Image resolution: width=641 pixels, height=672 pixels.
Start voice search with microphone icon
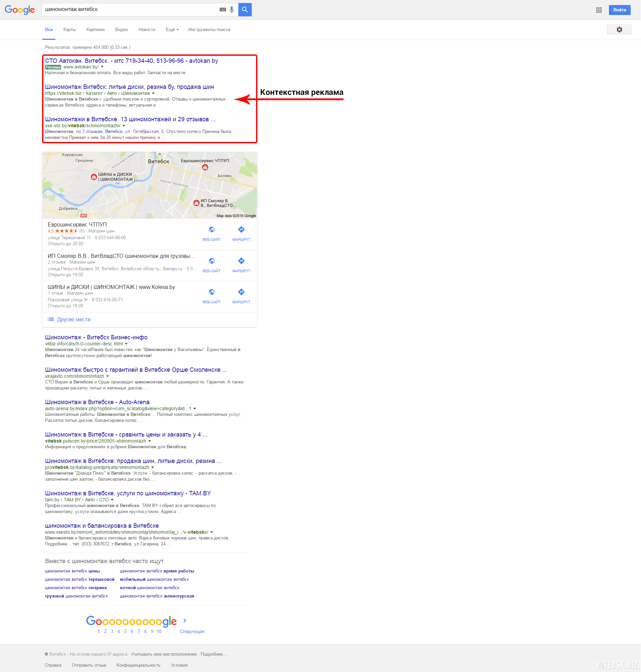(x=232, y=10)
